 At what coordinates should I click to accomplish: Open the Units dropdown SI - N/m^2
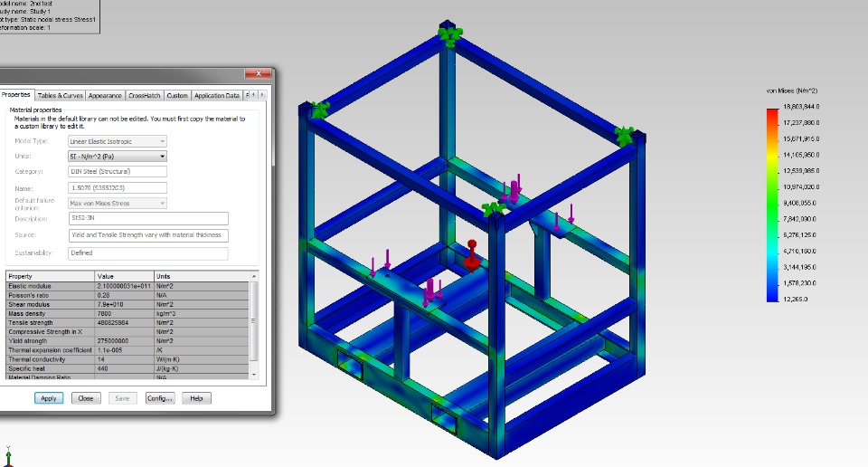[118, 157]
